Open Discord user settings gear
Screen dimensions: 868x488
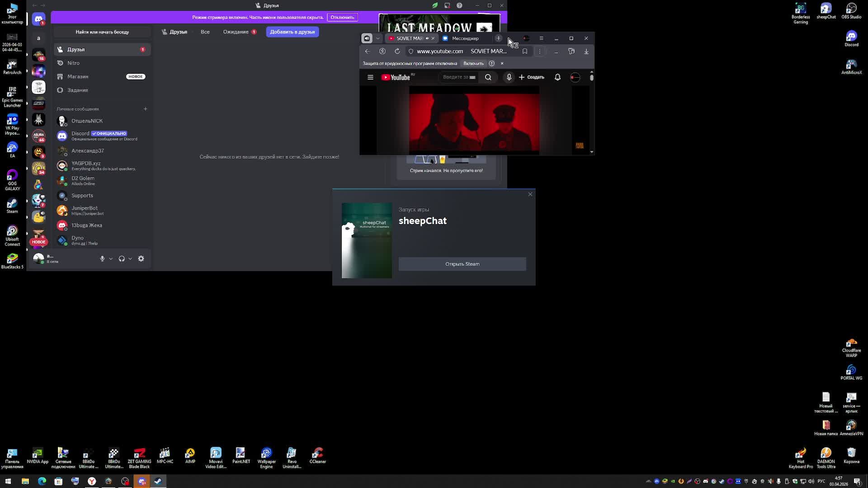pos(141,258)
